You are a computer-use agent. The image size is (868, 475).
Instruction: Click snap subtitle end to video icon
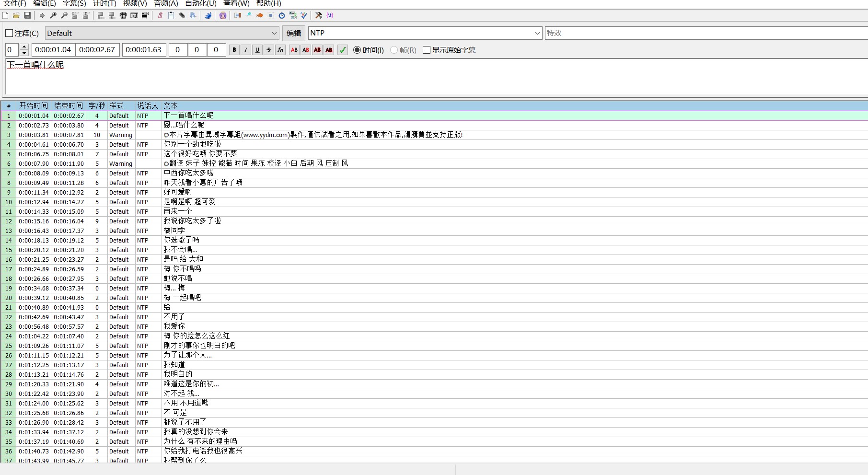click(x=112, y=15)
